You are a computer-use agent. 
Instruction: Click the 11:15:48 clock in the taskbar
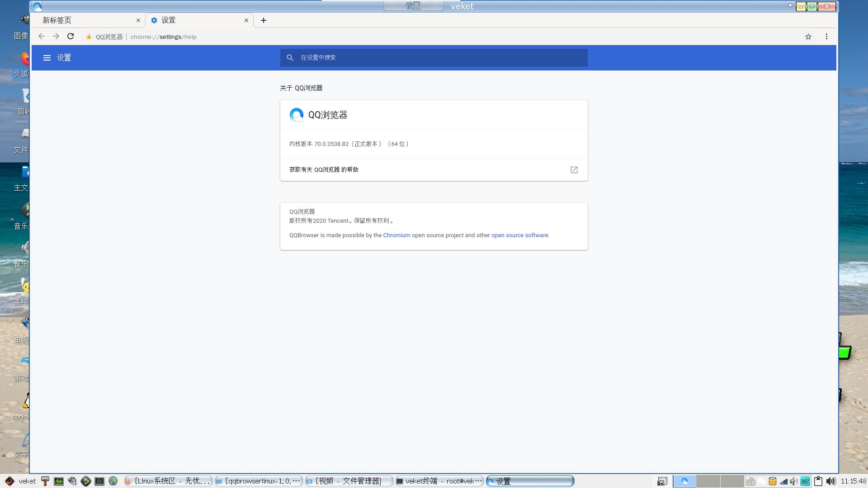(854, 481)
